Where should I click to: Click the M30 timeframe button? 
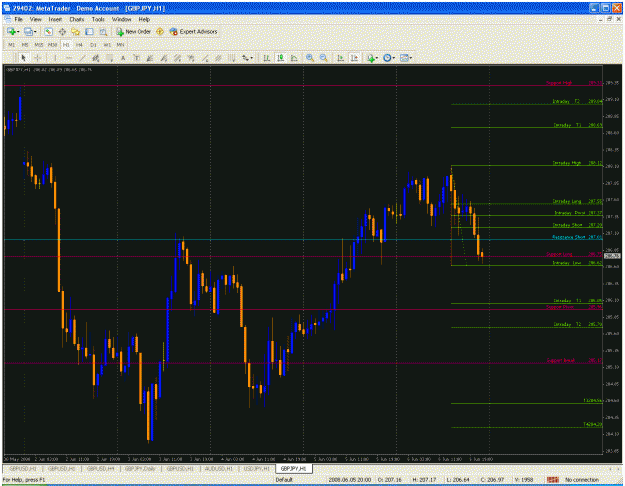click(x=53, y=45)
